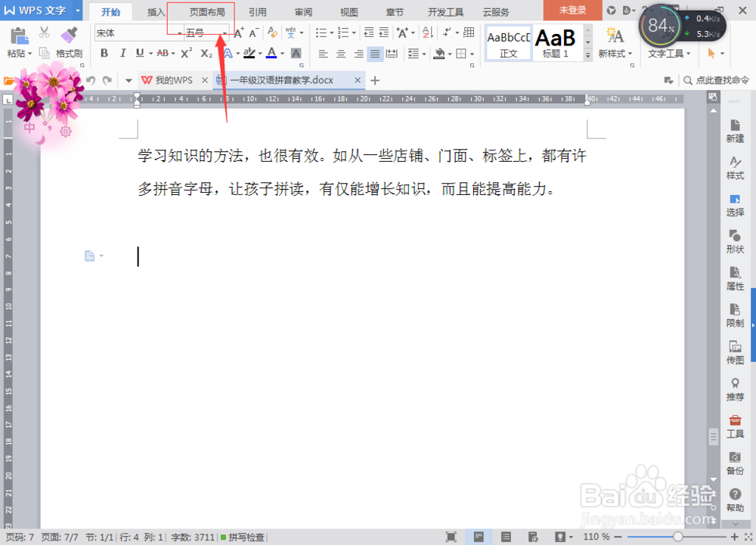The height and width of the screenshot is (545, 756).
Task: Toggle strikethrough AB formatting
Action: (x=163, y=53)
